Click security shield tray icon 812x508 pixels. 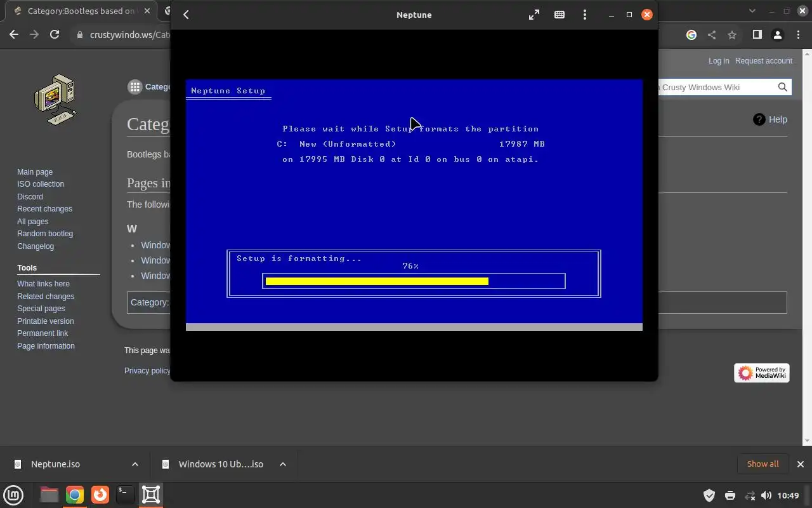point(709,495)
